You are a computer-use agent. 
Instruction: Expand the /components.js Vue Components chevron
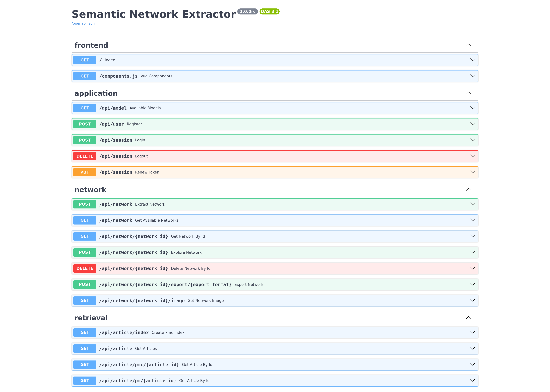pyautogui.click(x=473, y=76)
